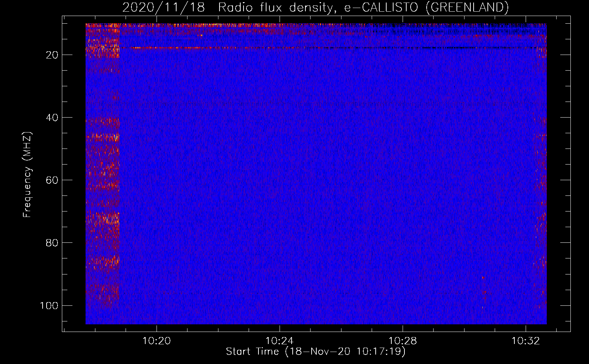Click the small bright dash near 10:21 below 15 MHz

click(200, 35)
